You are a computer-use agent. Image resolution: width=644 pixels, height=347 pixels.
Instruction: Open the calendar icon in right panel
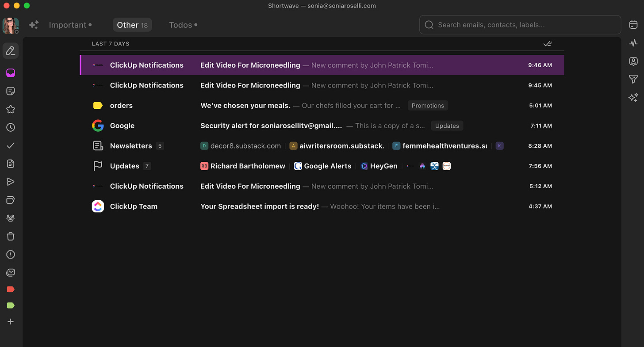coord(633,25)
